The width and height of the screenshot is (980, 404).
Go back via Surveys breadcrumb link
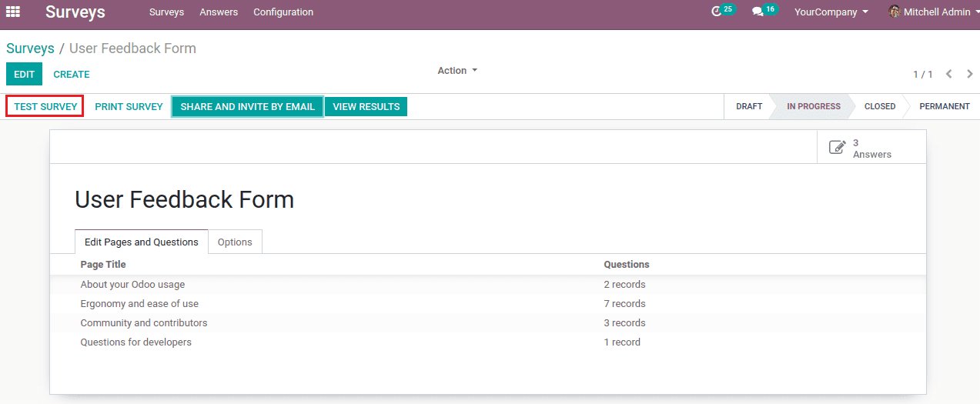click(x=30, y=48)
